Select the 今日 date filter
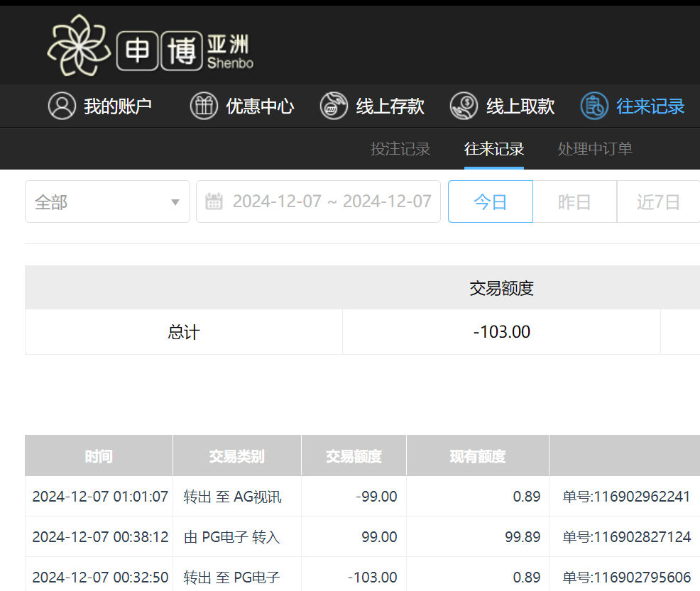The image size is (700, 591). coord(490,201)
